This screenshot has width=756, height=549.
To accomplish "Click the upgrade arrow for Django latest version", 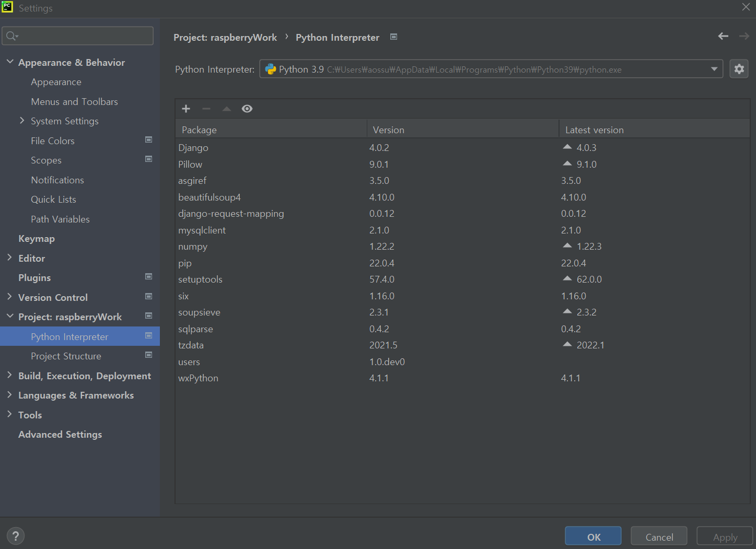I will coord(567,147).
